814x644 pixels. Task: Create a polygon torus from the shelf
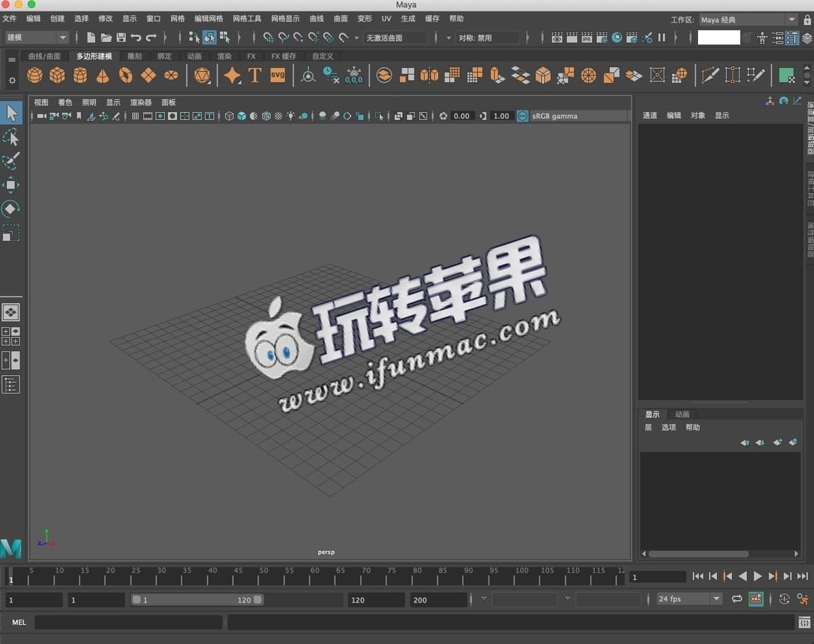click(x=125, y=75)
